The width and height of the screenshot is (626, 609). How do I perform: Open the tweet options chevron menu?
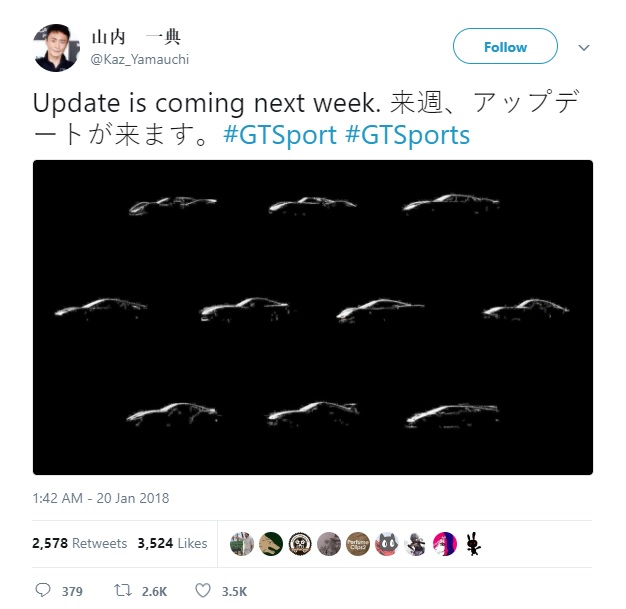click(584, 48)
